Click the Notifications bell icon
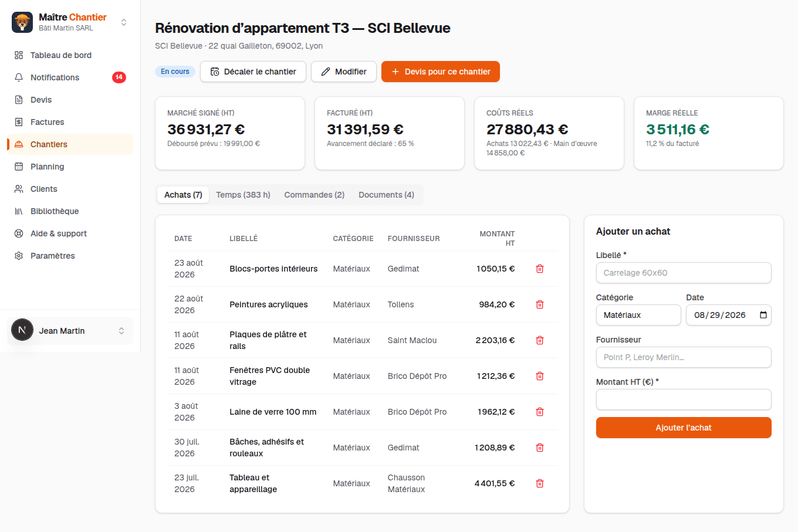This screenshot has height=532, width=798. click(19, 77)
